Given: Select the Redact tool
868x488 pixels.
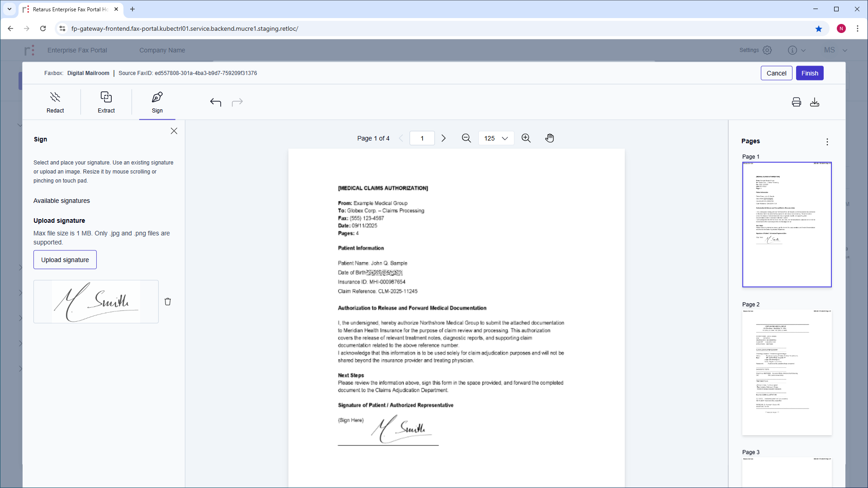Looking at the screenshot, I should pyautogui.click(x=55, y=103).
